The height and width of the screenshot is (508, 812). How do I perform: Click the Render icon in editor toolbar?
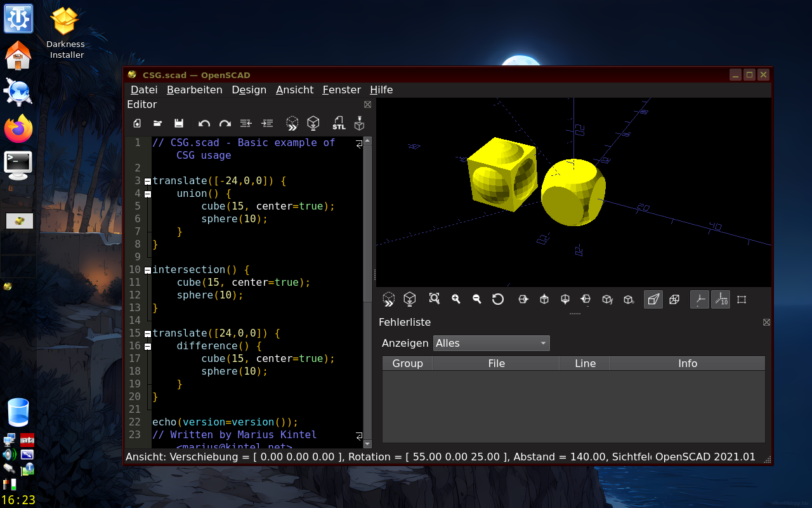(313, 123)
